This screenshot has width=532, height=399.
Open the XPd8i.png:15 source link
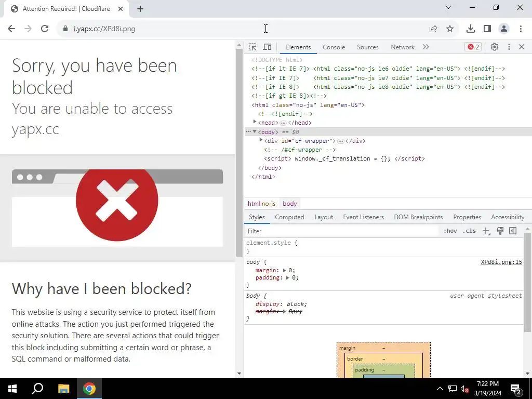pos(501,262)
